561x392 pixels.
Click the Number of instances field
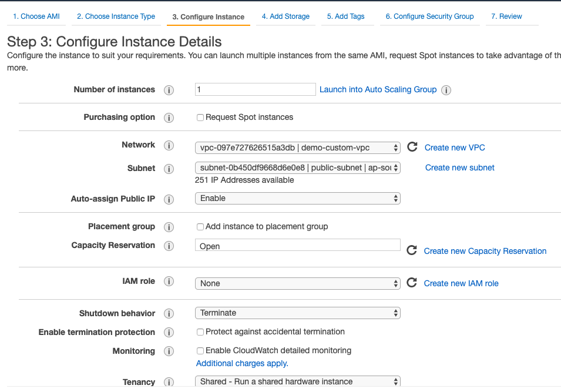click(256, 89)
